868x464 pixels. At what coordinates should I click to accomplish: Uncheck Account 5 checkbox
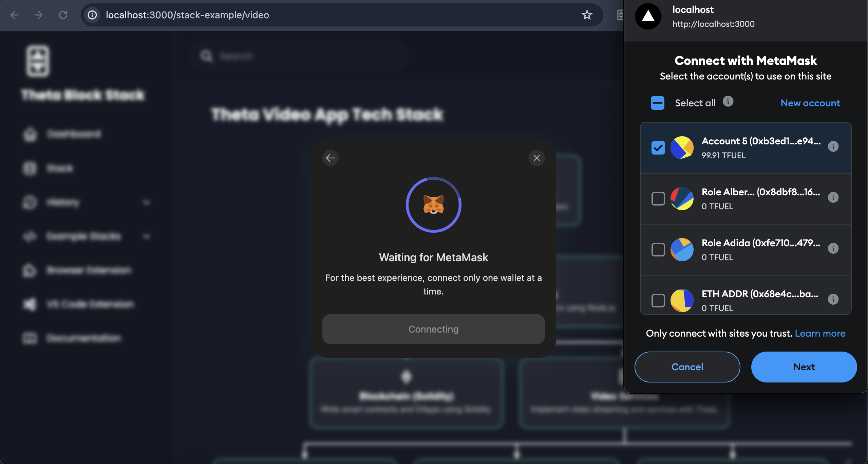[658, 148]
